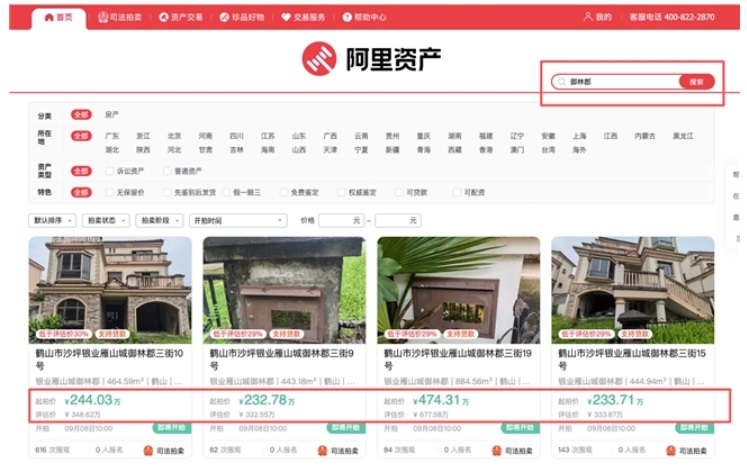Click 即将开始 on 三街19号 card
This screenshot has height=476, width=747.
[x=520, y=428]
